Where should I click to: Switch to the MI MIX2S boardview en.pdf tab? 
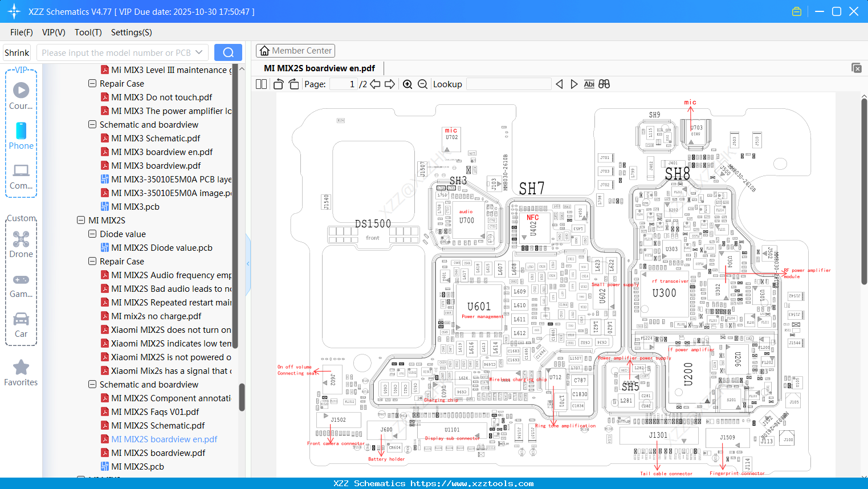(319, 67)
